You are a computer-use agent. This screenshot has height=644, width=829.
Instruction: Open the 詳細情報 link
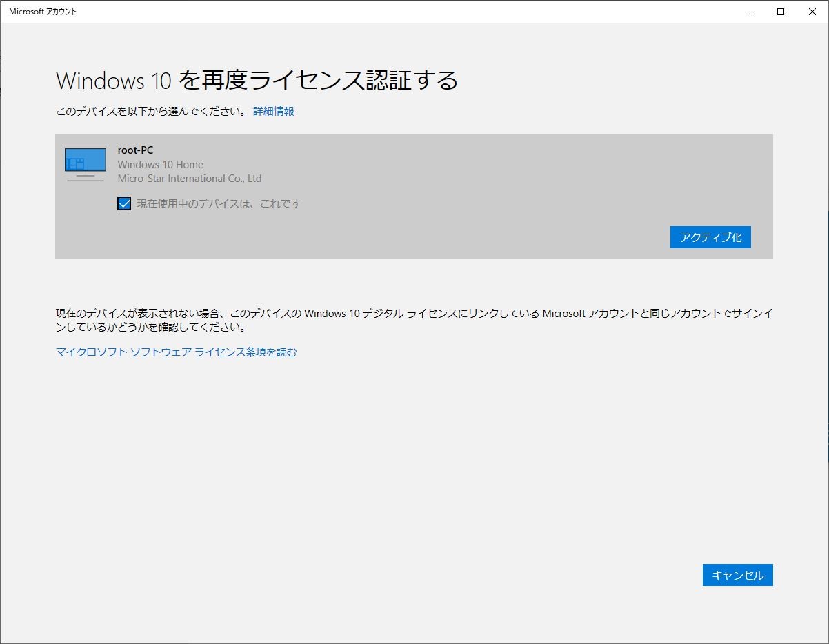(x=274, y=111)
